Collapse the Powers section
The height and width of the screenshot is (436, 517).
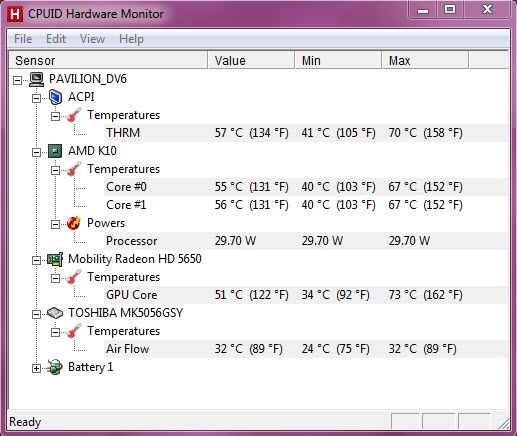(55, 224)
